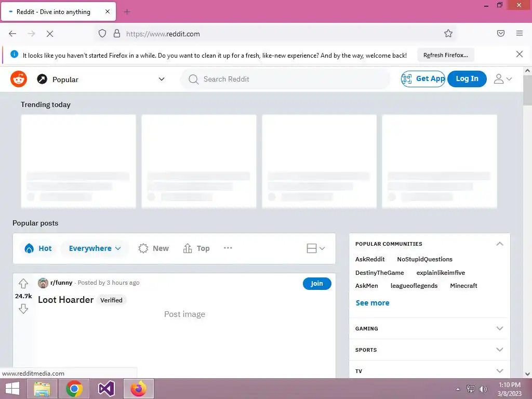
Task: Change the post card view layout
Action: tap(315, 248)
